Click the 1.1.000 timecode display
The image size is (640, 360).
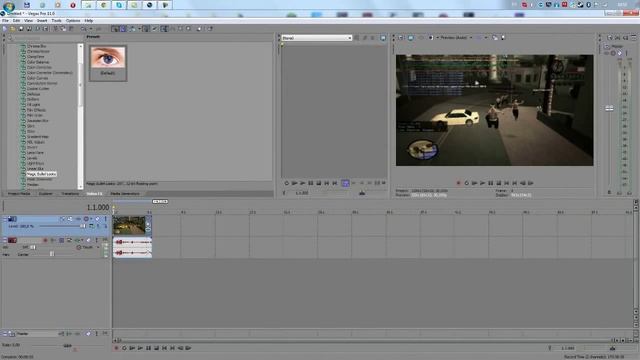(x=98, y=207)
